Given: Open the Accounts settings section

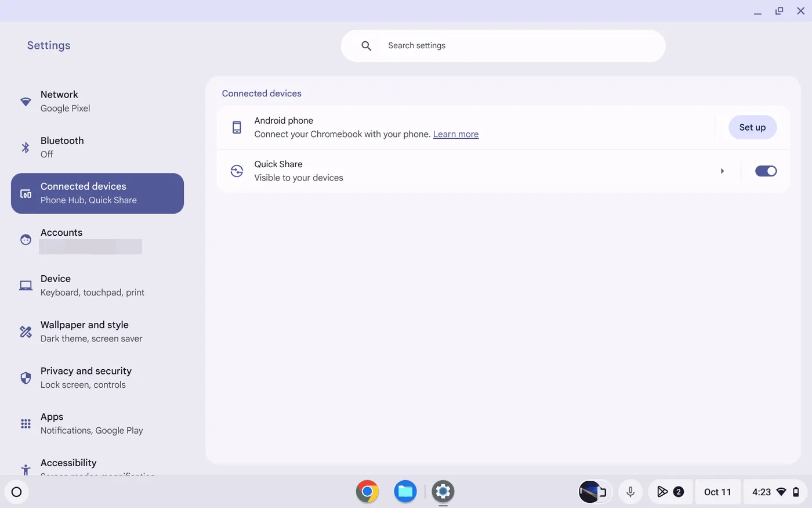Looking at the screenshot, I should [97, 239].
